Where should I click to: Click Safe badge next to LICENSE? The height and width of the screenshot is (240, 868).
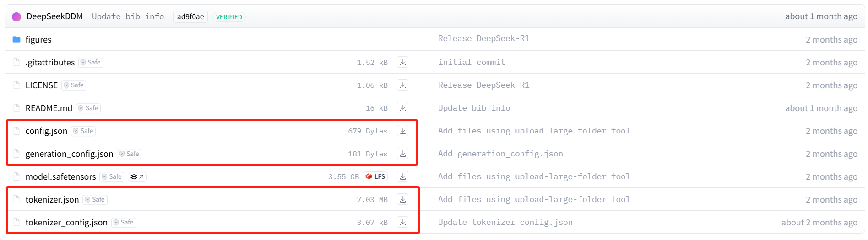[x=74, y=85]
